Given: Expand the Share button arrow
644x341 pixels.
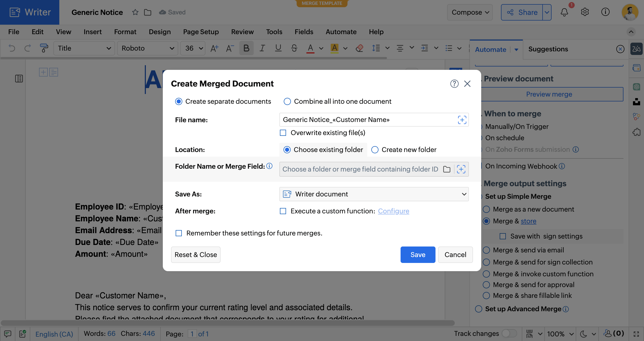Looking at the screenshot, I should point(547,12).
